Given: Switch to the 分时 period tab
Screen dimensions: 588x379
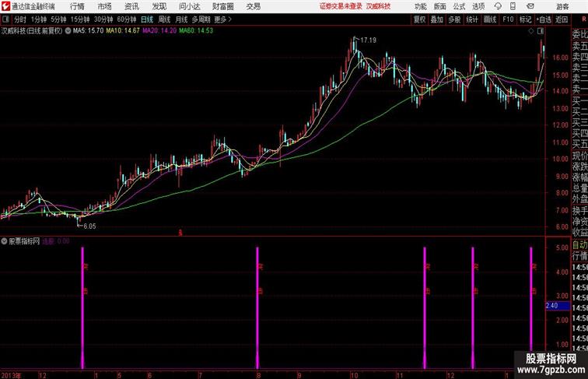Looking at the screenshot, I should pyautogui.click(x=20, y=19).
